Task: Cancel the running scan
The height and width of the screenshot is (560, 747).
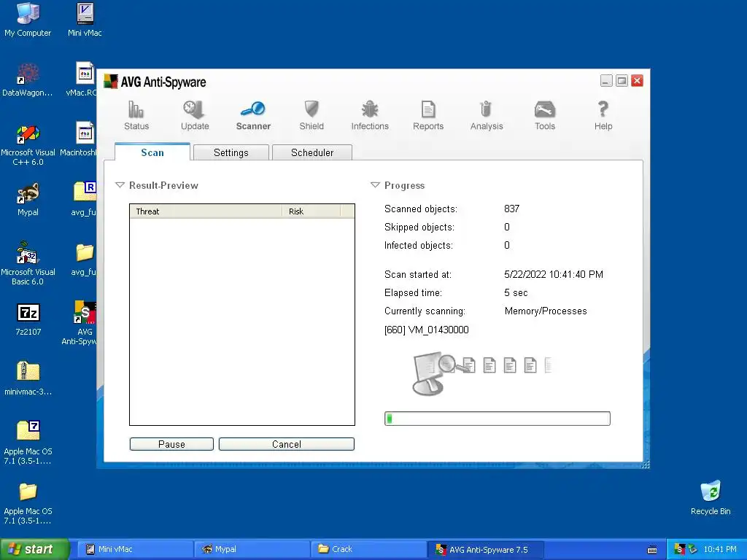Action: coord(286,444)
